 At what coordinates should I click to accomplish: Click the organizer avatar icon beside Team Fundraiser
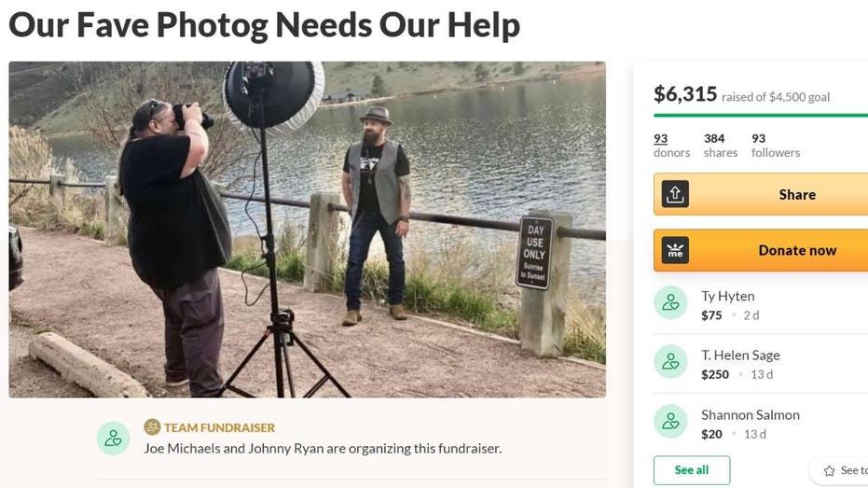(x=114, y=439)
